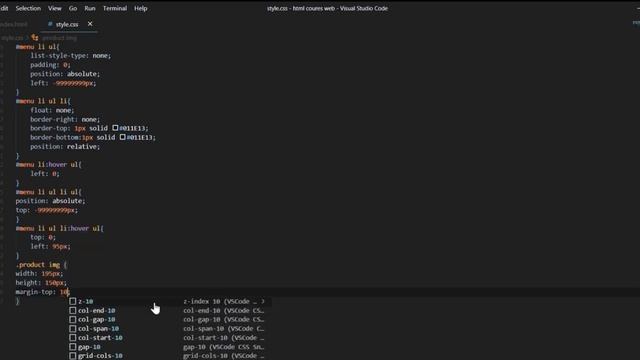
Task: Click the '#menu li ul li ul{' selector line
Action: 49,192
